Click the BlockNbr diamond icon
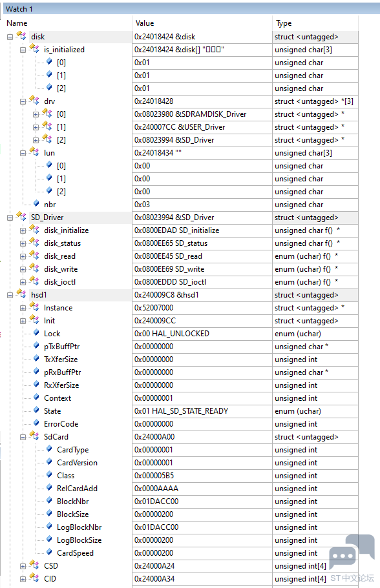The width and height of the screenshot is (380, 588). click(49, 501)
